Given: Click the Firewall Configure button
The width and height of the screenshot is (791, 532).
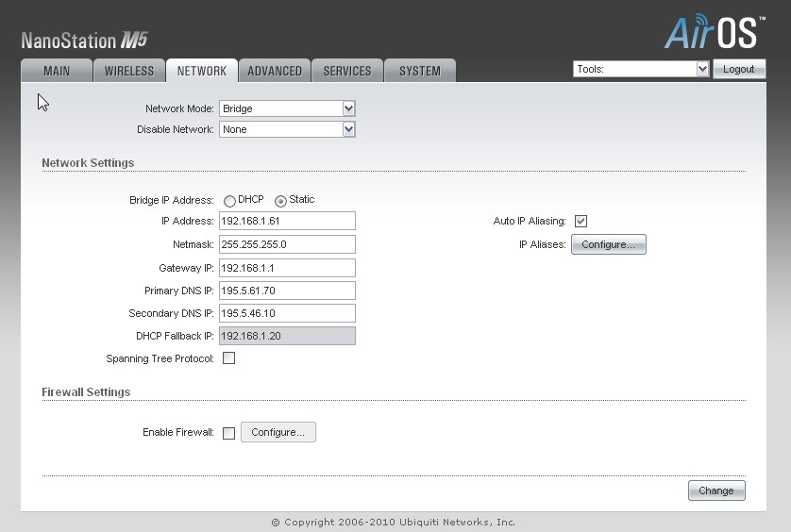Looking at the screenshot, I should tap(278, 432).
